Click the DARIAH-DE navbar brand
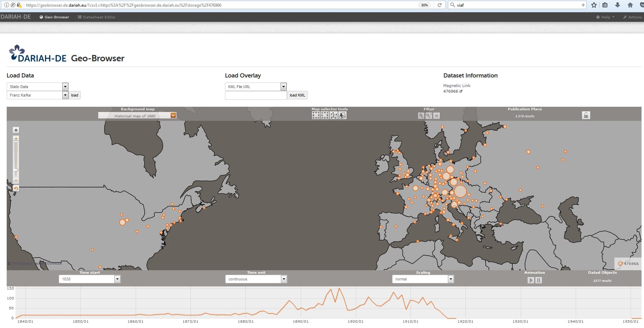 15,17
